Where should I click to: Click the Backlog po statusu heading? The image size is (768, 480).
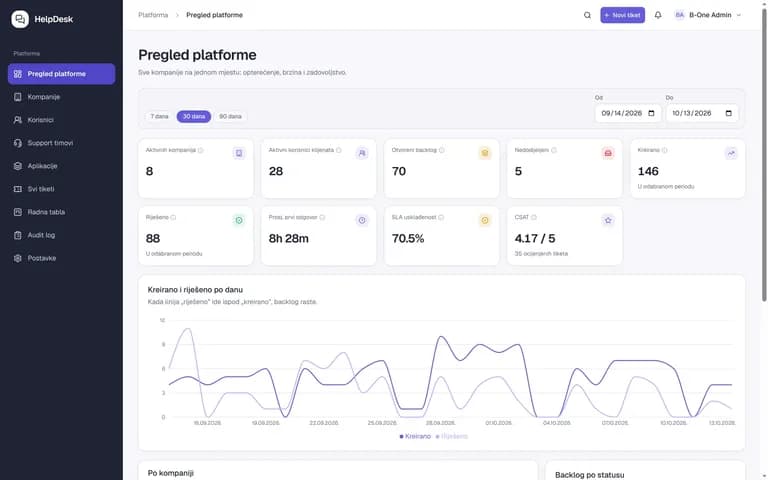(590, 475)
